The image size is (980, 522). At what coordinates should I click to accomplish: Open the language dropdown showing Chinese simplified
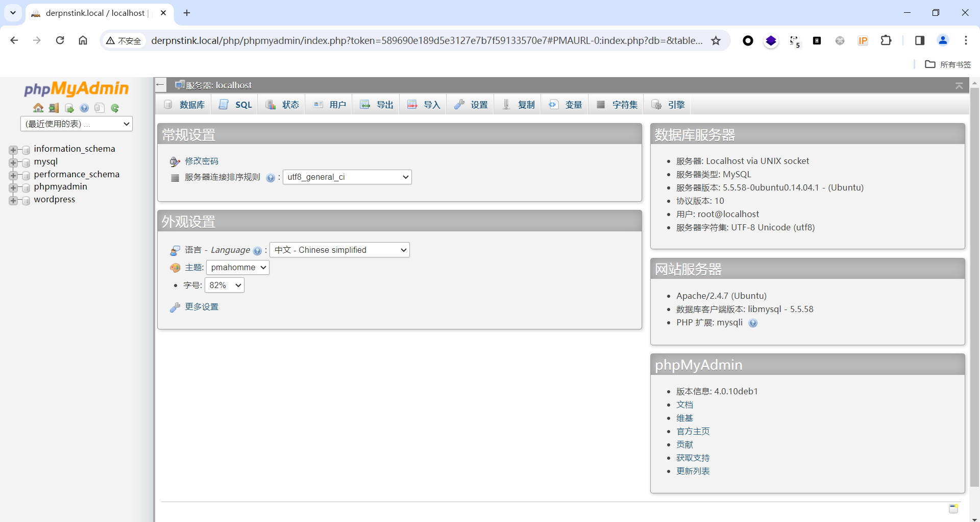tap(339, 250)
